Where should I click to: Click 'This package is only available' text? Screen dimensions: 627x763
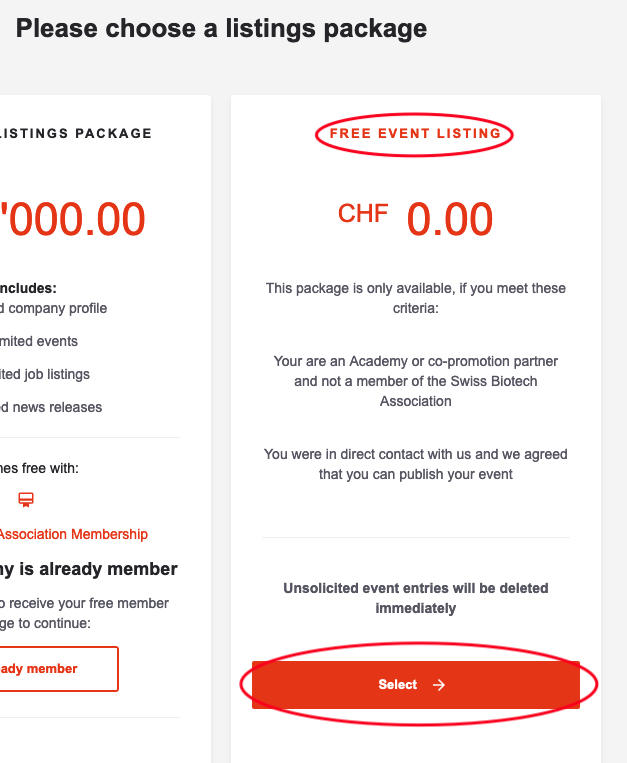pos(415,298)
